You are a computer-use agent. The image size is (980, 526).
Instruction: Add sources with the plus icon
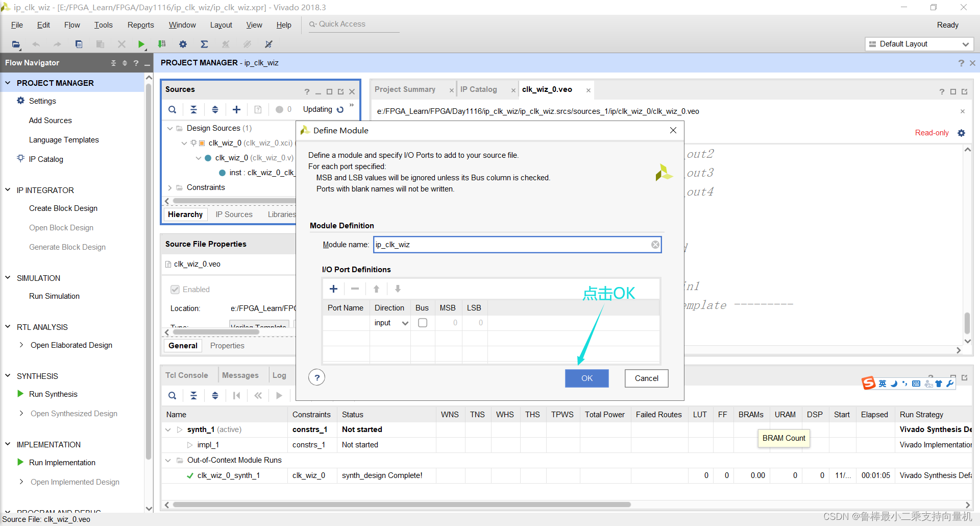pyautogui.click(x=236, y=109)
